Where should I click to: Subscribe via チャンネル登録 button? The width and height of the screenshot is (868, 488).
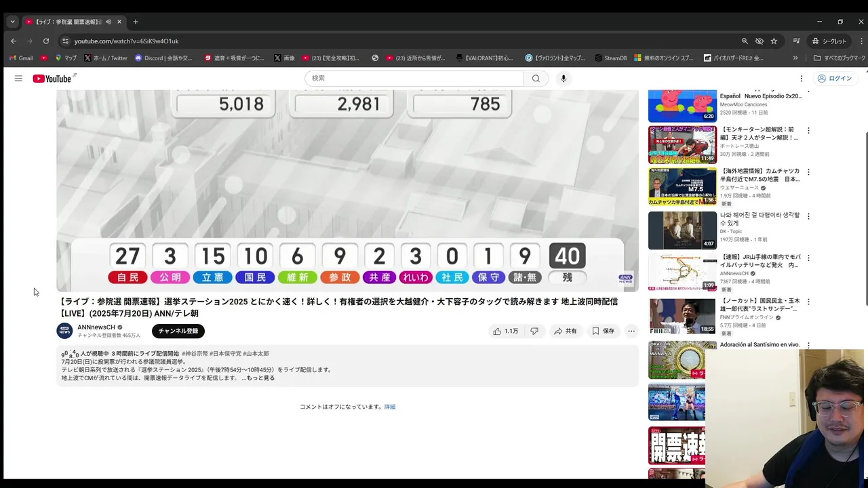tap(178, 331)
